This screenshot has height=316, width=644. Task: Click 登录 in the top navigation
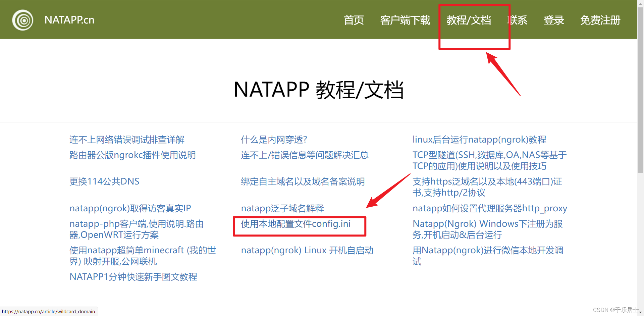[x=554, y=20]
